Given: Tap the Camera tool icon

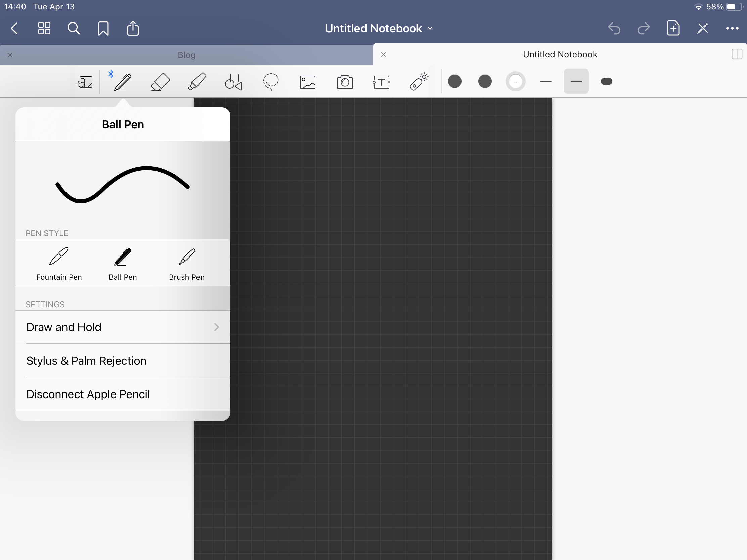Looking at the screenshot, I should point(345,82).
